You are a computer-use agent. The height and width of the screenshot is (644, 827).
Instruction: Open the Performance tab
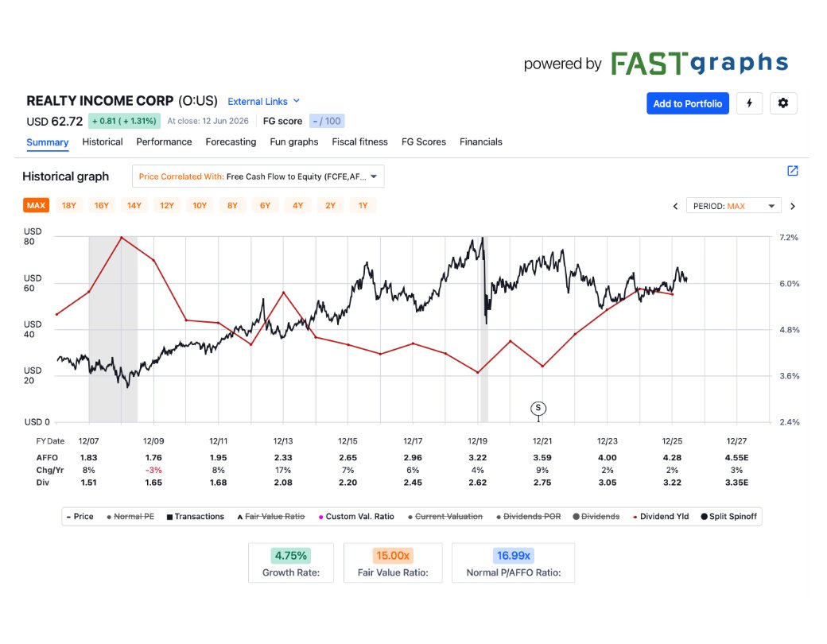(x=164, y=142)
